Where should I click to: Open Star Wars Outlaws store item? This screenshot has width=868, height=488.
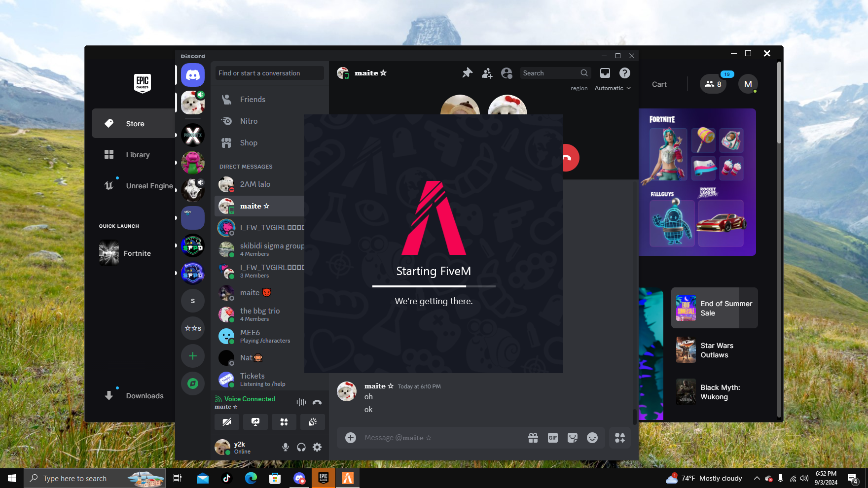pos(715,350)
